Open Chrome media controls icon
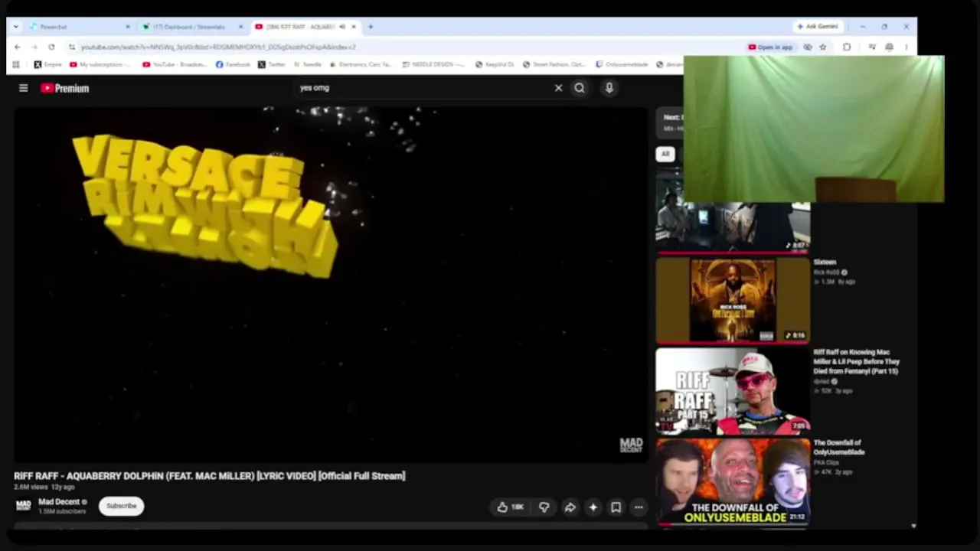980x551 pixels. pos(872,47)
